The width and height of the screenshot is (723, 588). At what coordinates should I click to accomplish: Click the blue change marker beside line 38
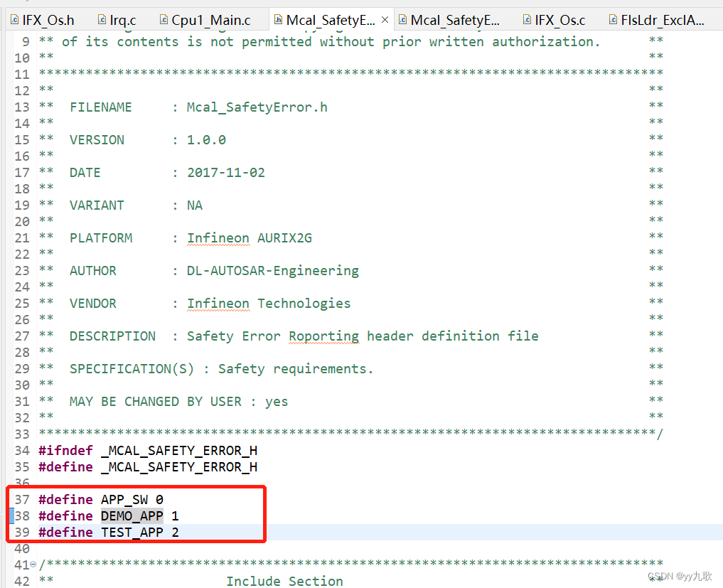point(11,516)
